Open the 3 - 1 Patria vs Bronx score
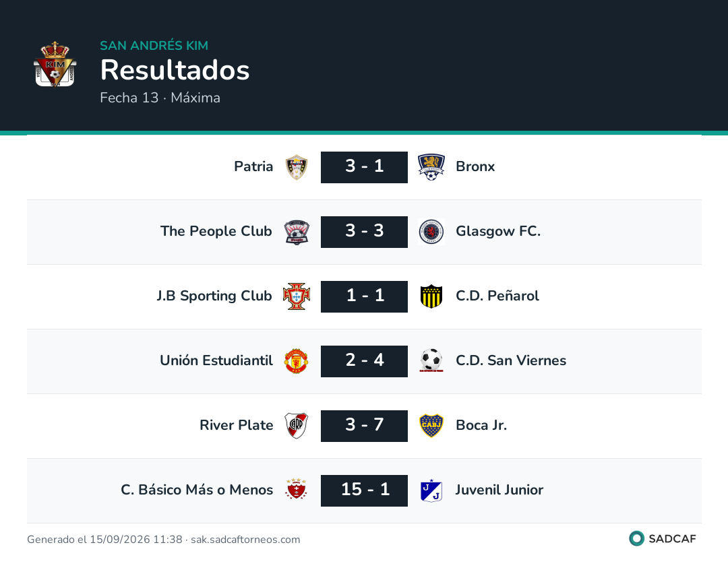Image resolution: width=728 pixels, height=574 pixels. point(364,167)
